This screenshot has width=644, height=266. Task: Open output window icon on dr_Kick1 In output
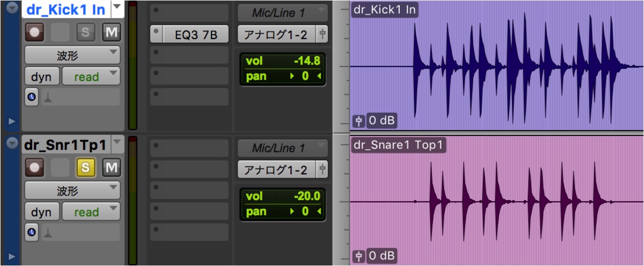(x=321, y=34)
